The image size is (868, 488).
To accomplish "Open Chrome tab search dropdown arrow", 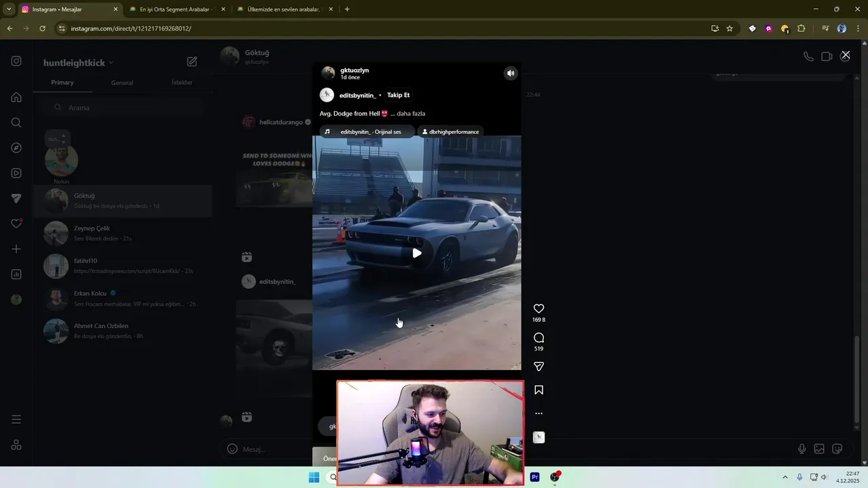I will pyautogui.click(x=9, y=9).
